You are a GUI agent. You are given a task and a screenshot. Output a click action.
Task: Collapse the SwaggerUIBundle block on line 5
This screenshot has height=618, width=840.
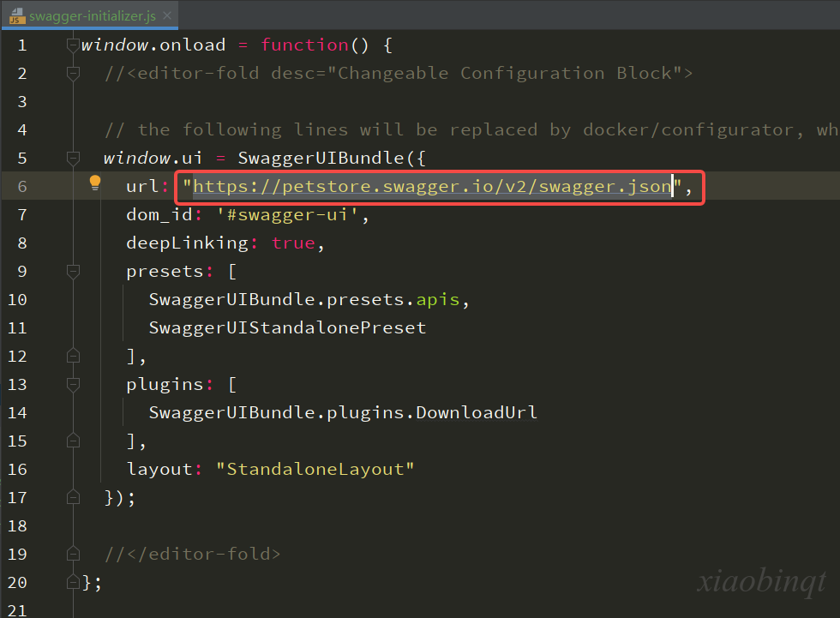[x=74, y=158]
